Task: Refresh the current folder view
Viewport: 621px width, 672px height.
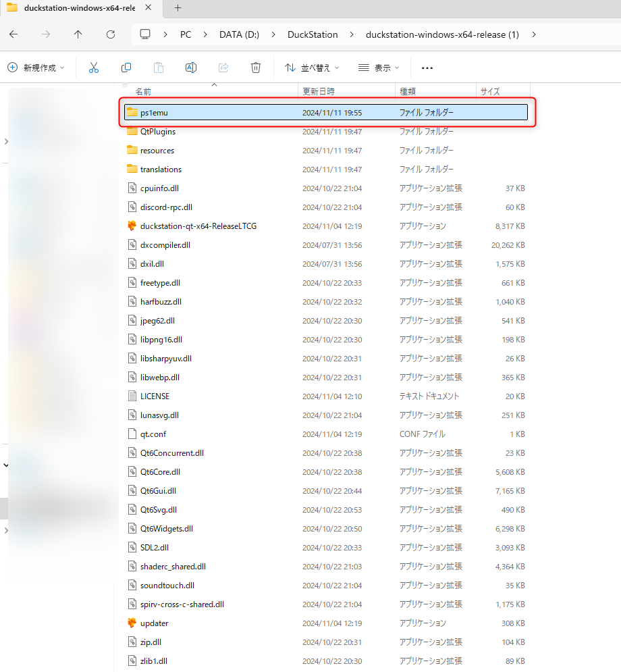Action: (111, 34)
